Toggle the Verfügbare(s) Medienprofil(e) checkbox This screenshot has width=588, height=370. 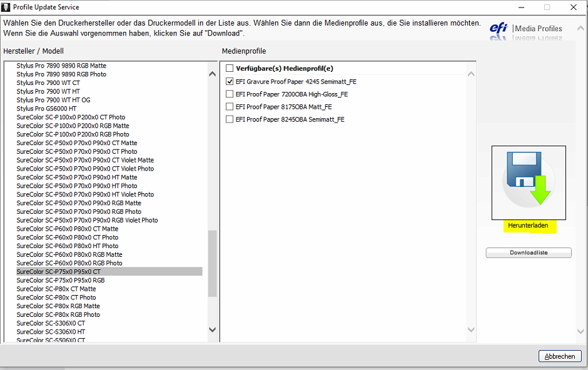pyautogui.click(x=230, y=67)
